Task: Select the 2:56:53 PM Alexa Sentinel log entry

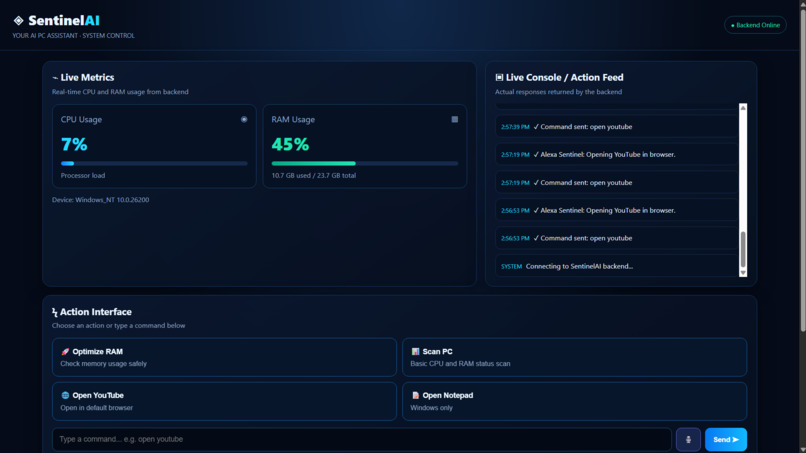Action: (616, 210)
